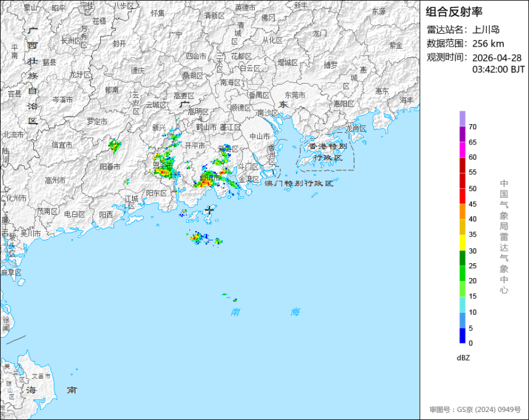
Task: Click the dark green 25–30 dBZ legend swatch
Action: pos(462,258)
